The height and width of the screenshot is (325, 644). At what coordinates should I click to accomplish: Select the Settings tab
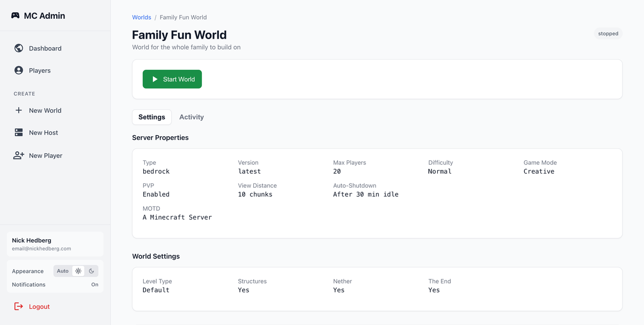point(152,117)
